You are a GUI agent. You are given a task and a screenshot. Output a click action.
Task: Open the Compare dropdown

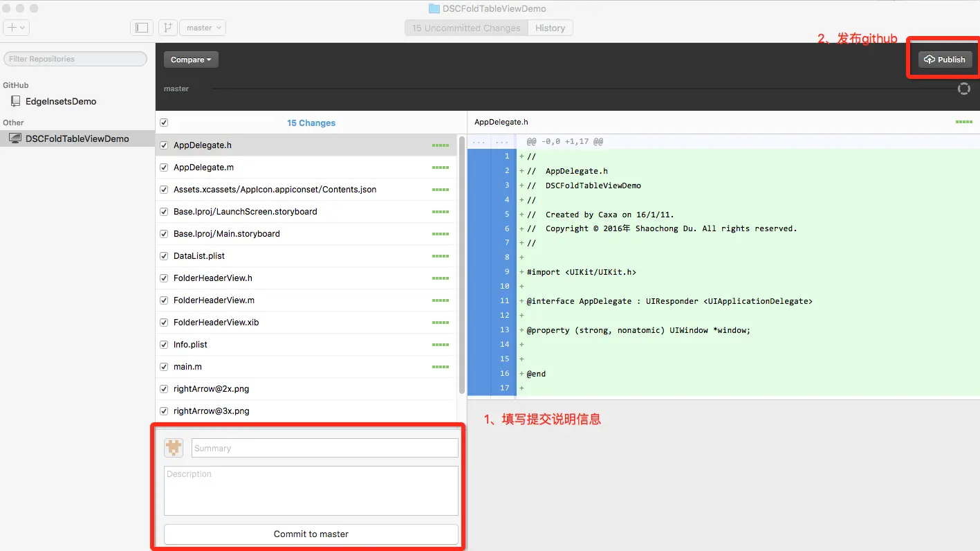(191, 60)
